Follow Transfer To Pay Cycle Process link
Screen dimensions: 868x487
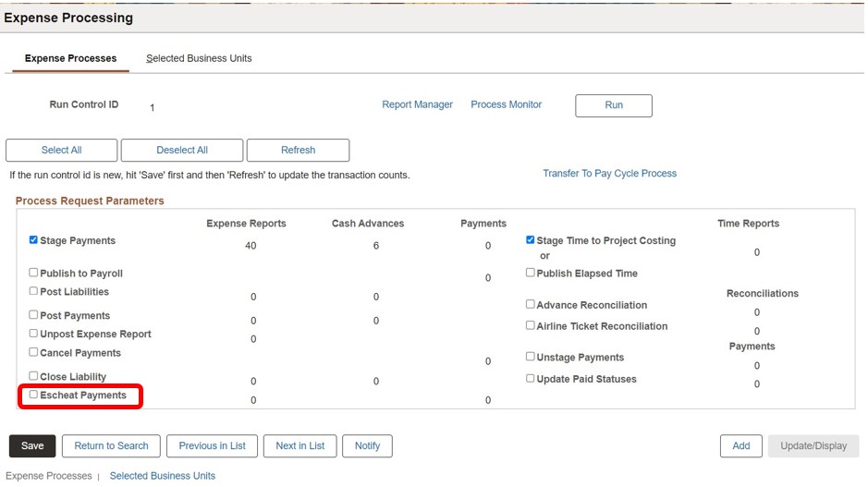click(x=609, y=173)
